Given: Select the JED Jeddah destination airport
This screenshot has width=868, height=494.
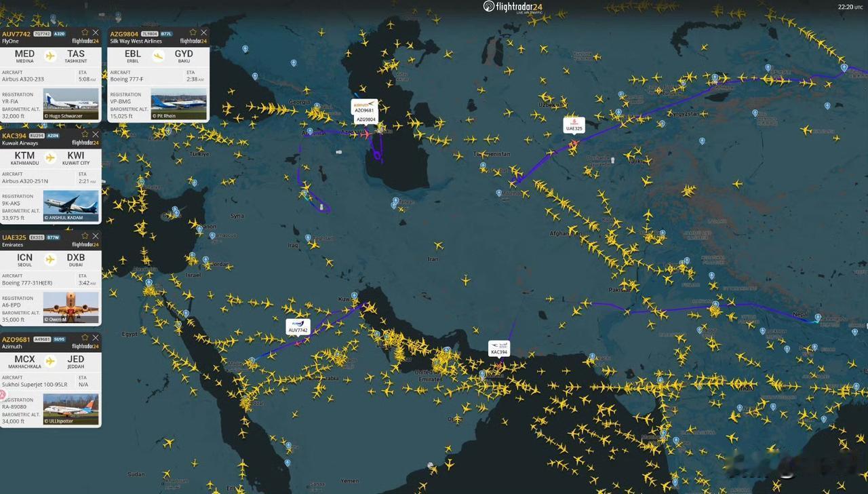Looking at the screenshot, I should click(76, 361).
